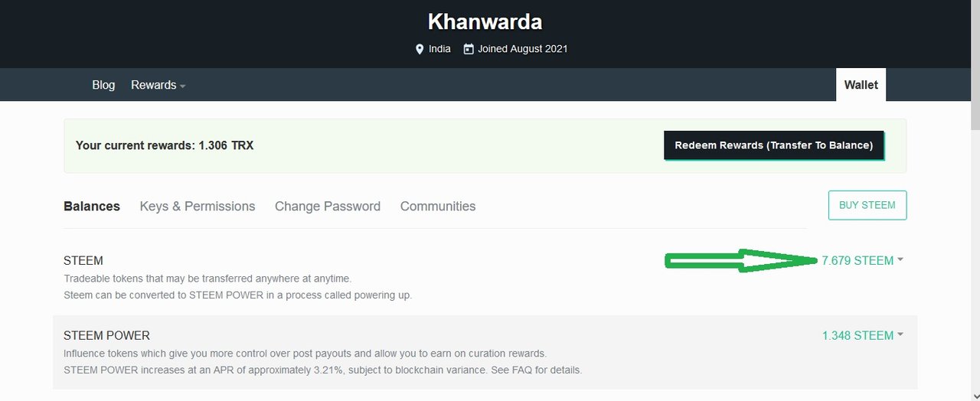
Task: Select the Balances tab
Action: click(92, 206)
